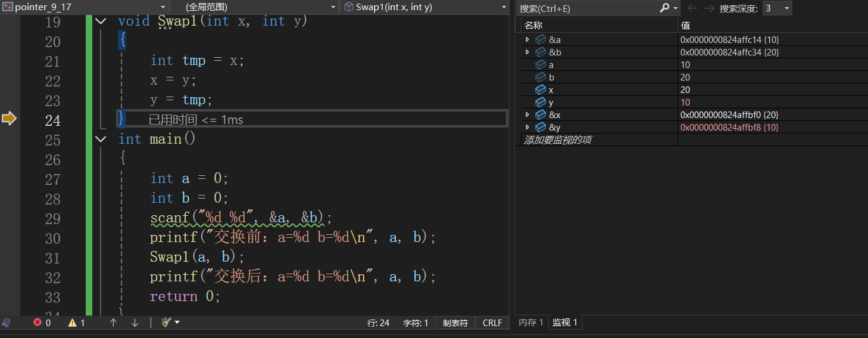The width and height of the screenshot is (868, 338).
Task: Click the y = tmp; statement on line 23
Action: 182,100
